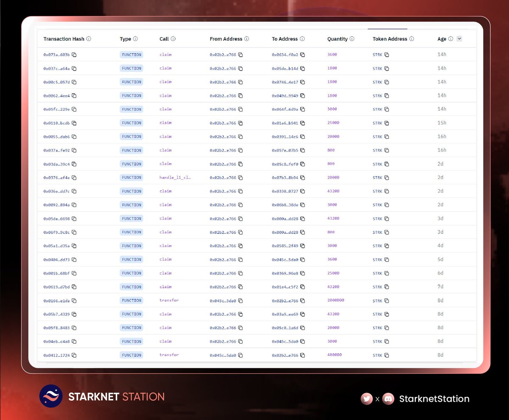Select the 15h age value
The image size is (509, 420).
point(442,123)
